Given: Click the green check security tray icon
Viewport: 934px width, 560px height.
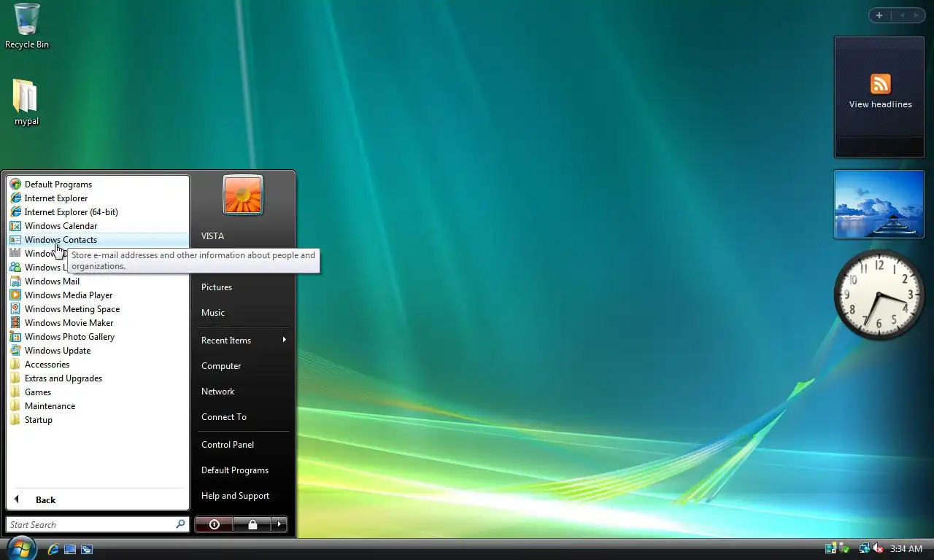Looking at the screenshot, I should pos(845,548).
